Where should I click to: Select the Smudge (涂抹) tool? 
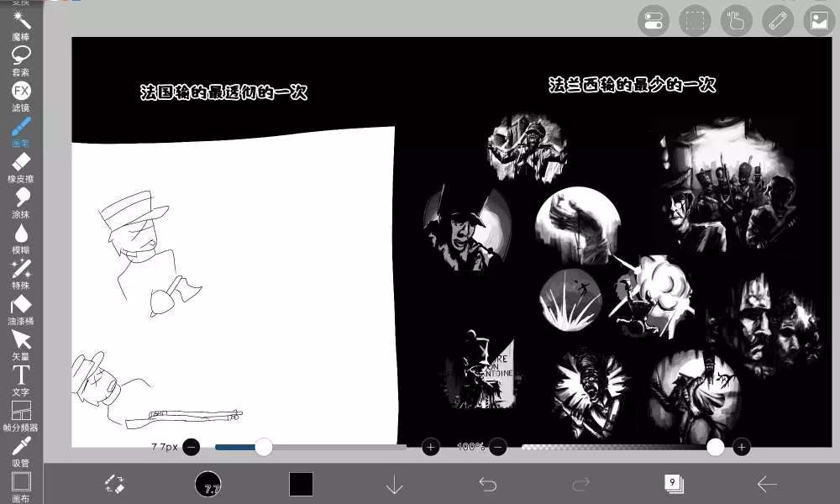21,203
